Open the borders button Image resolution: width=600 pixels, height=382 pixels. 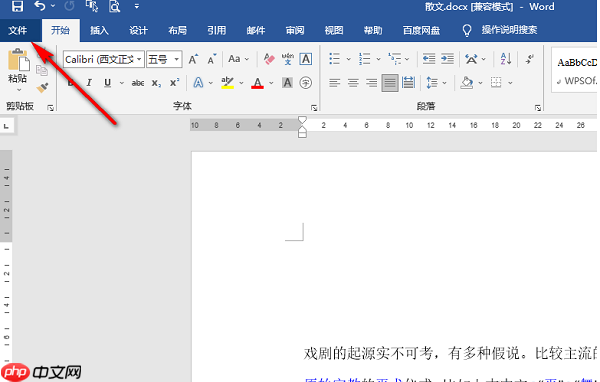(x=496, y=83)
